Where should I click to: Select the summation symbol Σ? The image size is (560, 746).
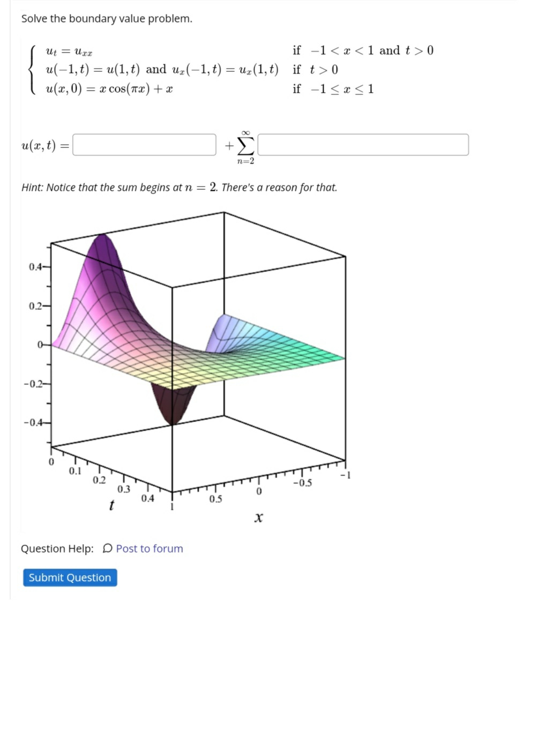[x=244, y=145]
